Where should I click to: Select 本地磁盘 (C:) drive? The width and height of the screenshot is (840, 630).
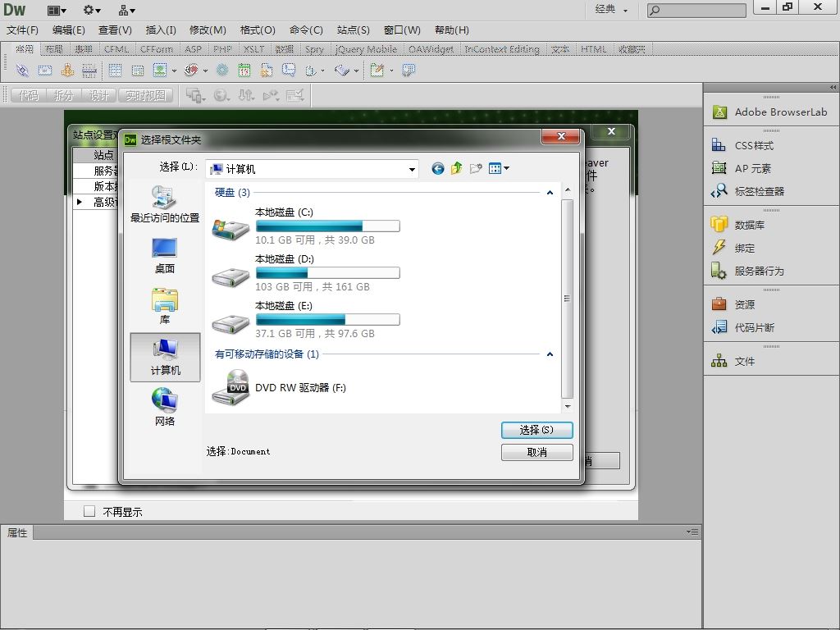click(x=305, y=226)
